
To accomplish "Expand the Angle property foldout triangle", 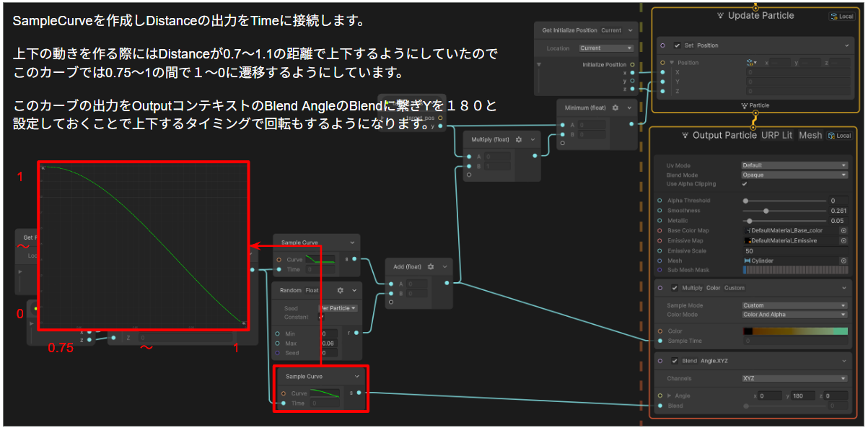I will point(669,396).
